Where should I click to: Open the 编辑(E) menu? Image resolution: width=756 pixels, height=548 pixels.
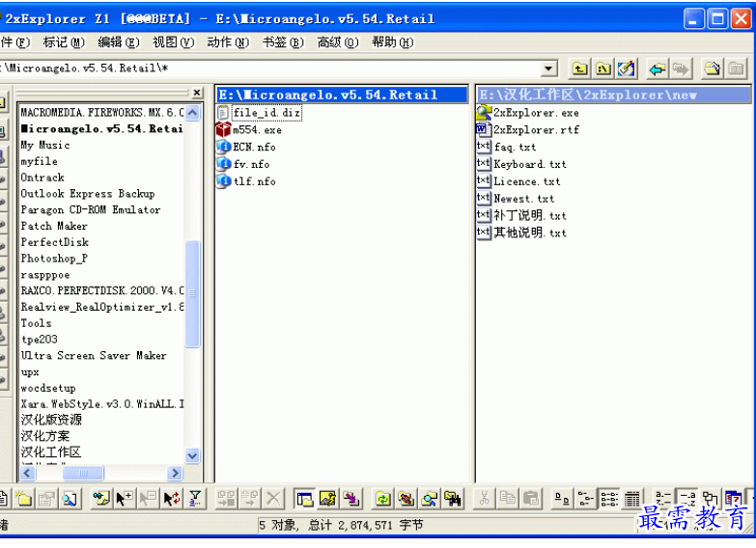(119, 42)
